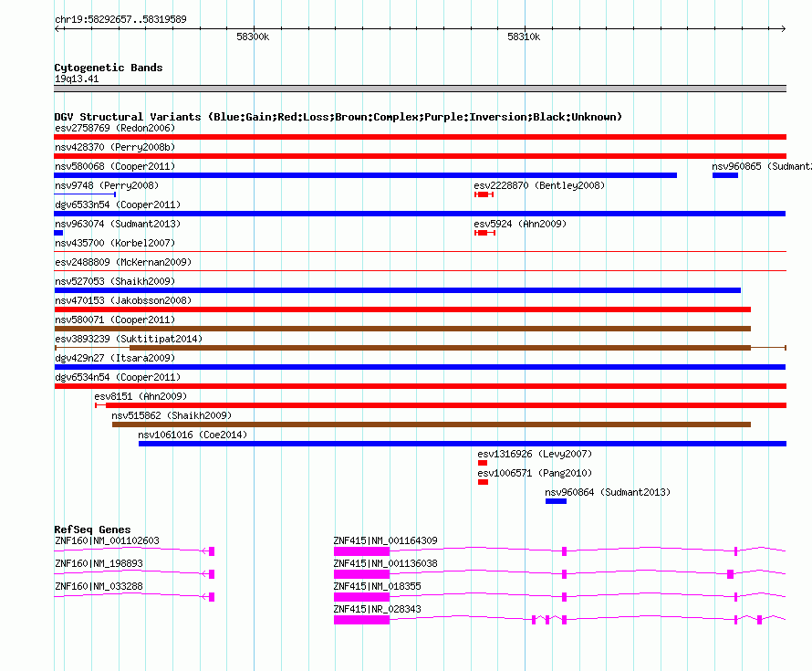This screenshot has width=812, height=671.
Task: Select the nsv580068 (Cooper2011) label
Action: click(115, 166)
